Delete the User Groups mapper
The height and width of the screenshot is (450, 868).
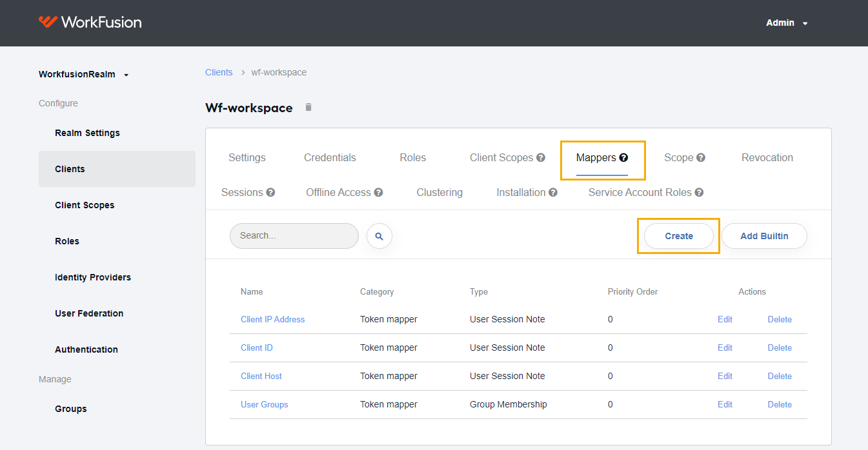780,404
